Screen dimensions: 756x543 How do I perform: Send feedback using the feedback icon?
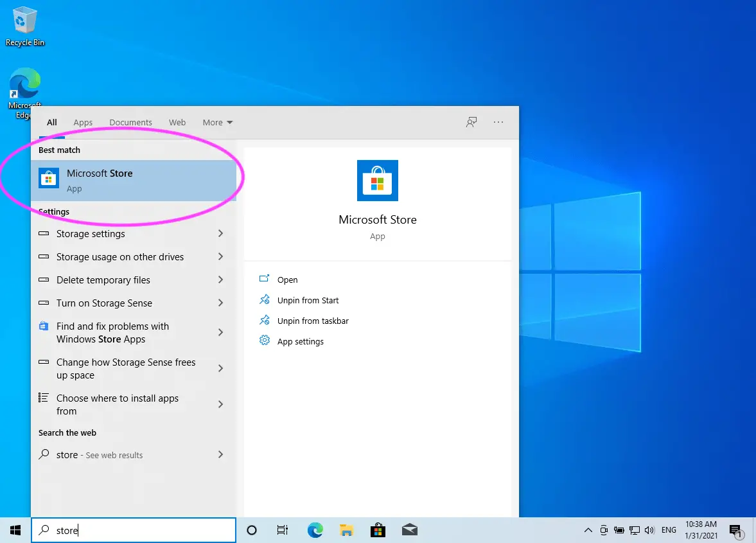[x=471, y=122]
